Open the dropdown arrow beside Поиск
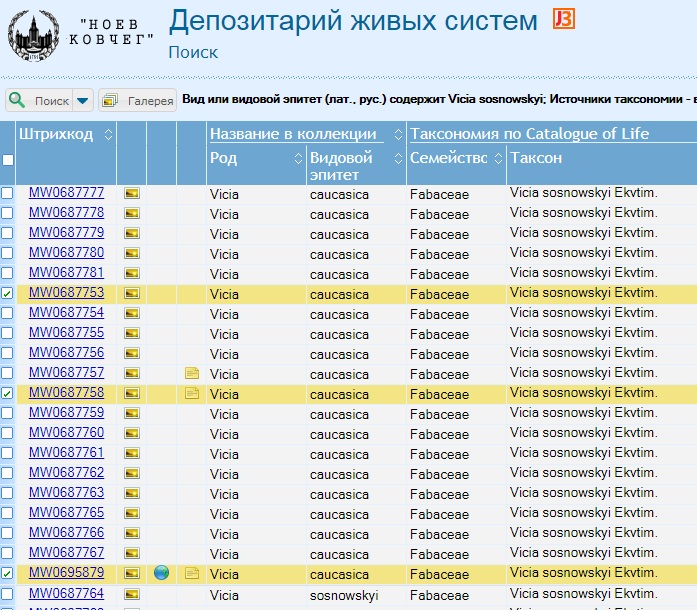Image resolution: width=697 pixels, height=610 pixels. 82,100
